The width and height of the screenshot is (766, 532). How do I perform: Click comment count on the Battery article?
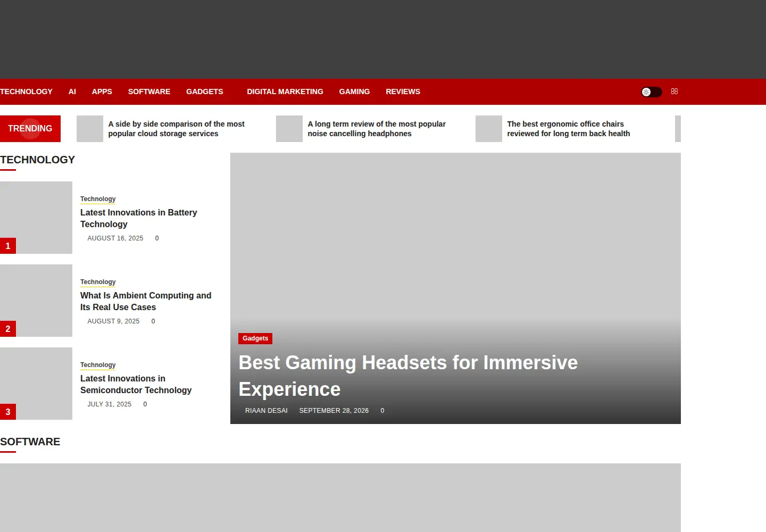pyautogui.click(x=157, y=238)
